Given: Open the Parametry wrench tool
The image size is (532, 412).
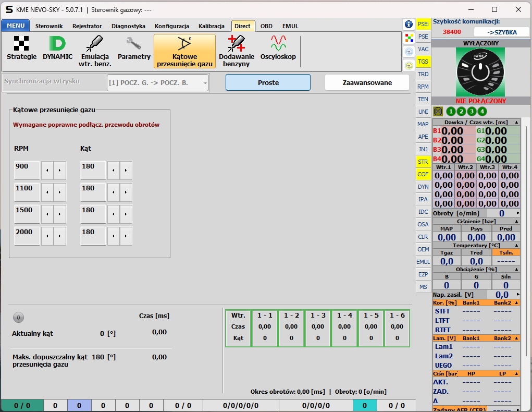Looking at the screenshot, I should point(134,49).
